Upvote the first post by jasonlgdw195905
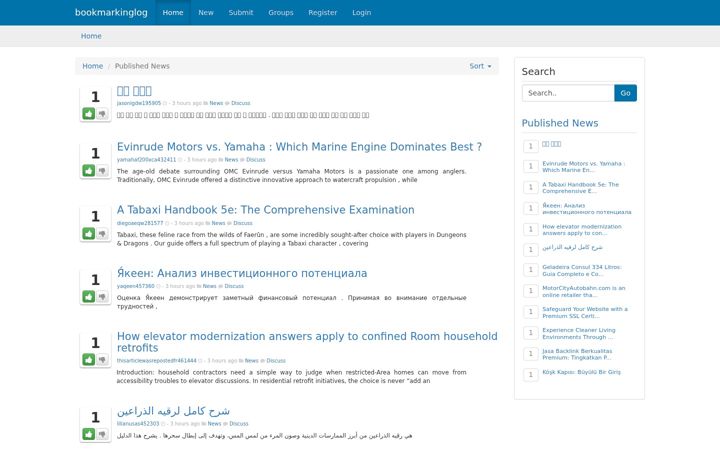The height and width of the screenshot is (450, 720). [x=89, y=113]
